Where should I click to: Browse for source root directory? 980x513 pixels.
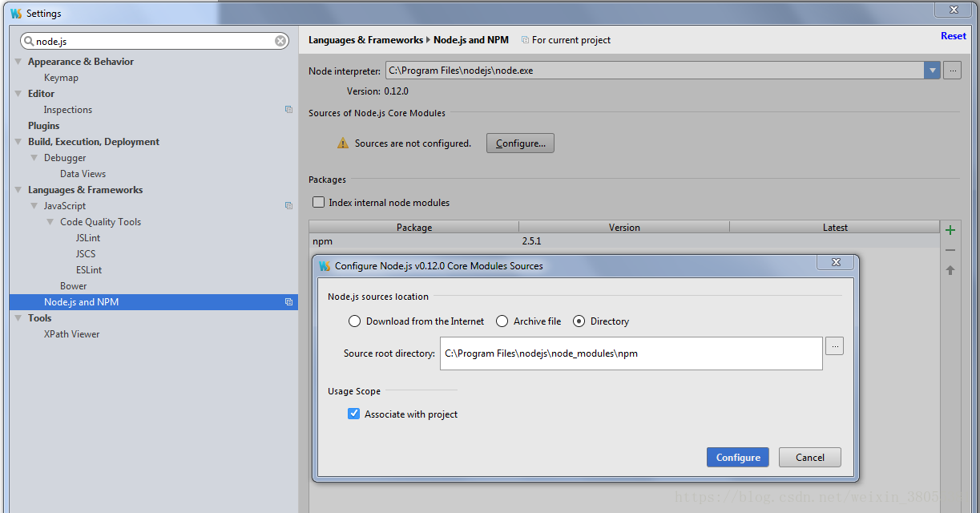coord(834,345)
